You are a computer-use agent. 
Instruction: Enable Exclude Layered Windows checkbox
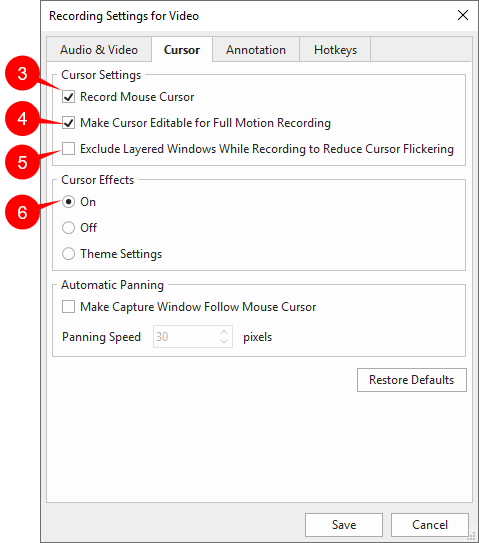68,149
